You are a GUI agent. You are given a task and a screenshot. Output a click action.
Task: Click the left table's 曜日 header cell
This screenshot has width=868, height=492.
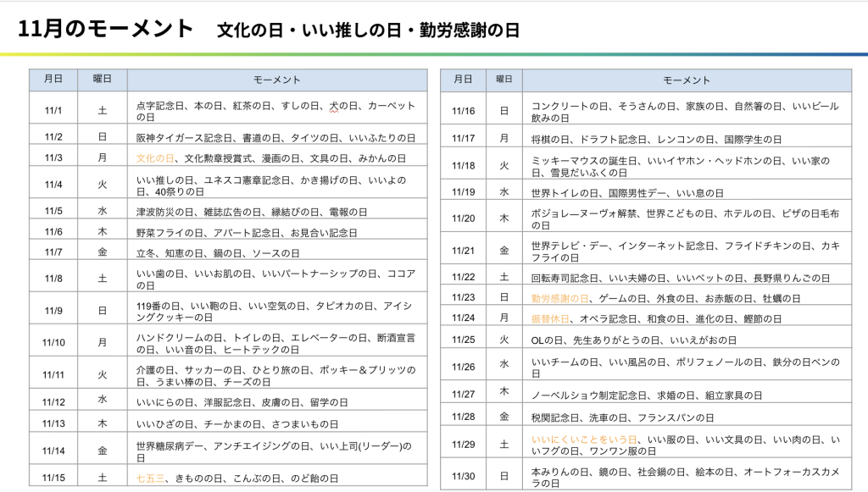point(102,80)
